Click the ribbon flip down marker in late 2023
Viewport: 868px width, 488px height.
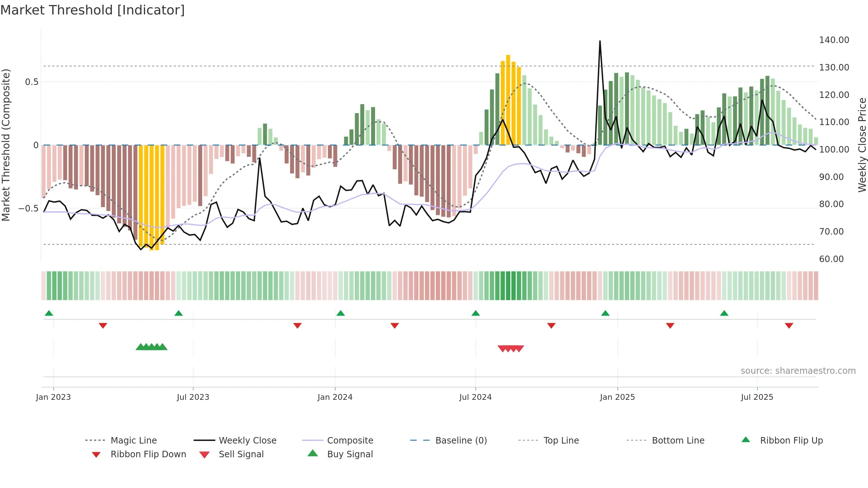[x=297, y=326]
